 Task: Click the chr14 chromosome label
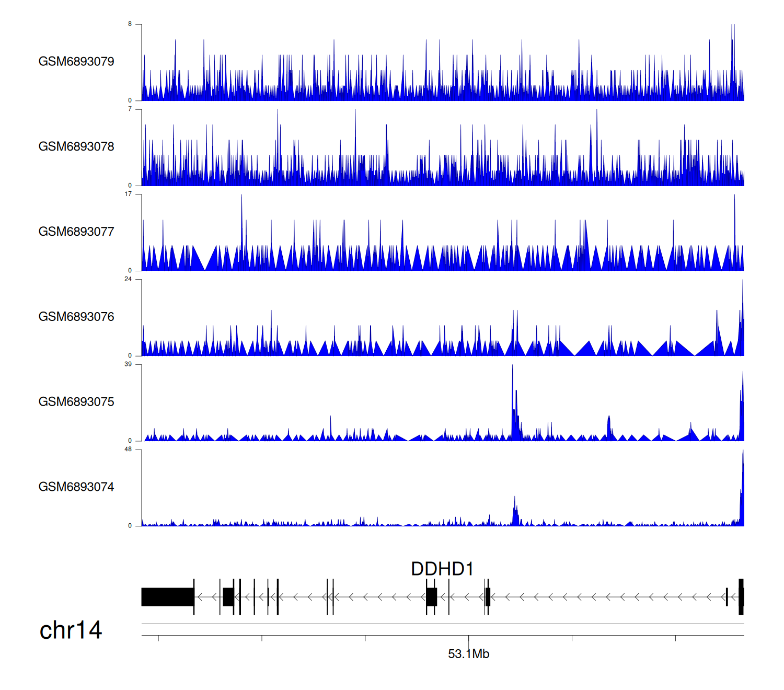(x=71, y=630)
